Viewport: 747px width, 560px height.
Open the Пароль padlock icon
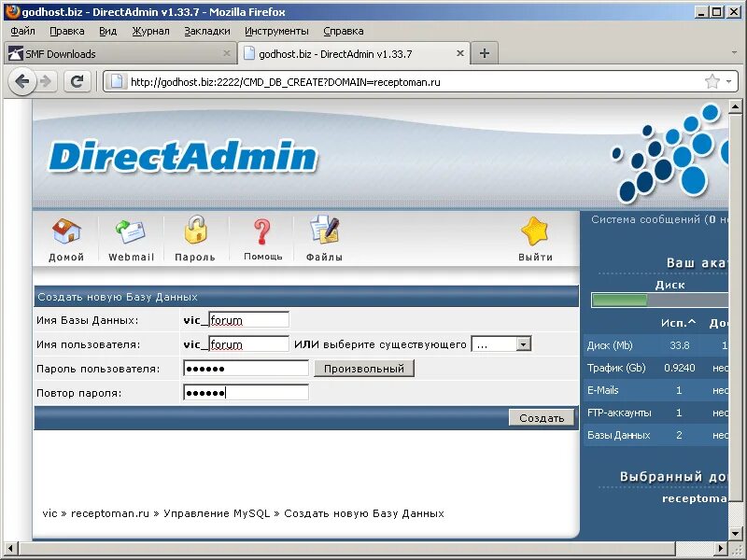[195, 230]
